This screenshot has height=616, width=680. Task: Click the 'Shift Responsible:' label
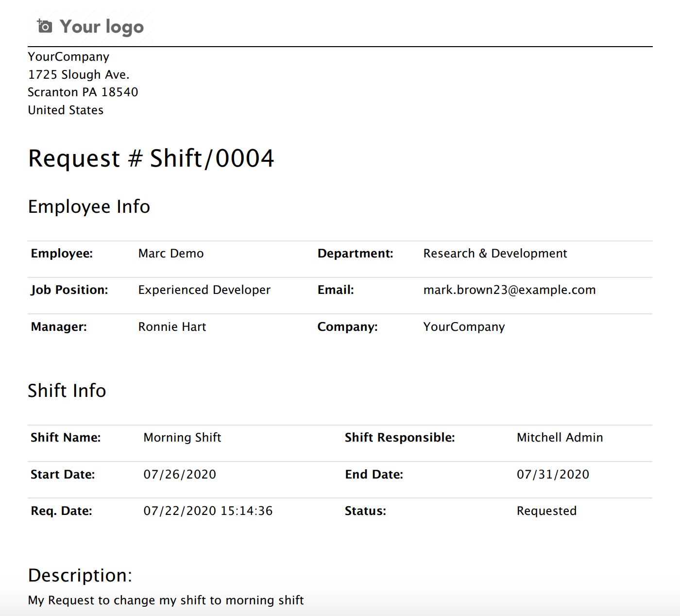click(x=400, y=438)
